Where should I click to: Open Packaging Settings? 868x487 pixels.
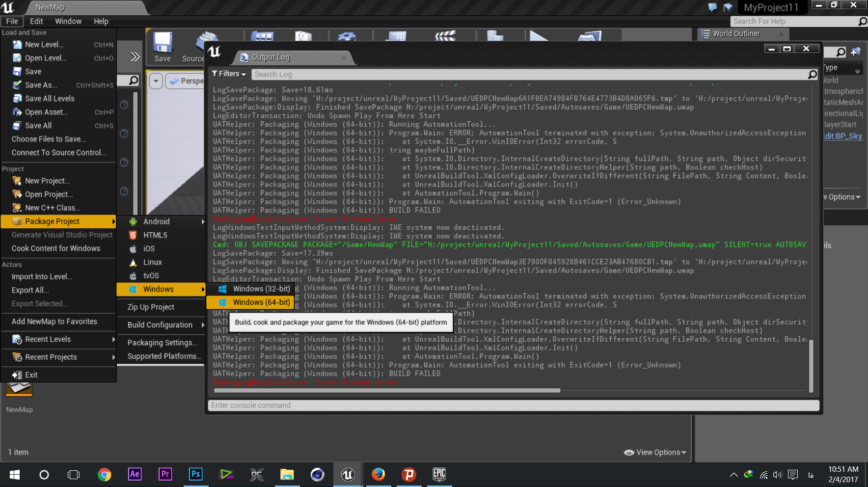tap(161, 343)
